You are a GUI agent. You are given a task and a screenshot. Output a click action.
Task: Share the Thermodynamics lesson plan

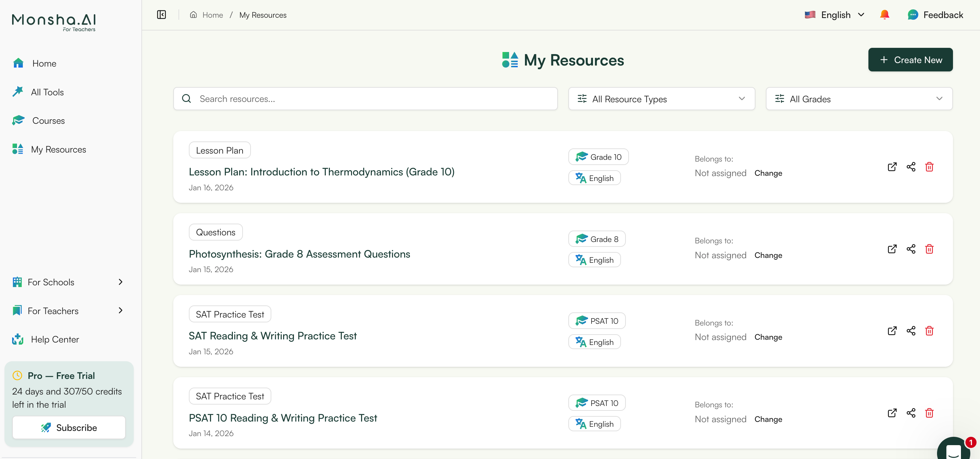(x=911, y=167)
